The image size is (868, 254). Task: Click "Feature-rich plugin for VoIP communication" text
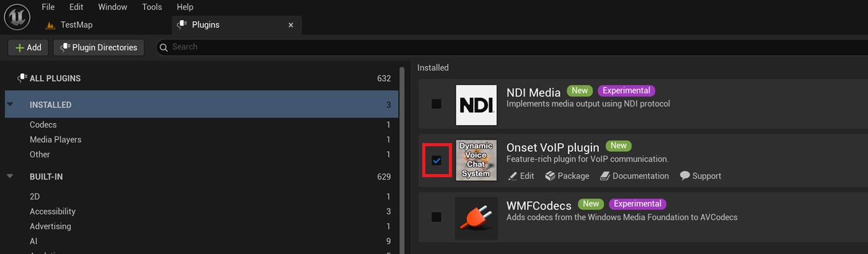click(x=588, y=159)
